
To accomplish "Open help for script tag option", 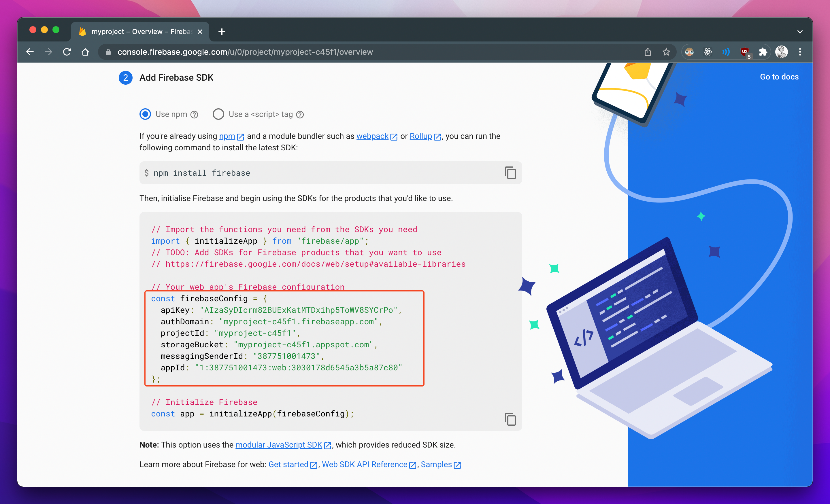I will click(x=300, y=114).
